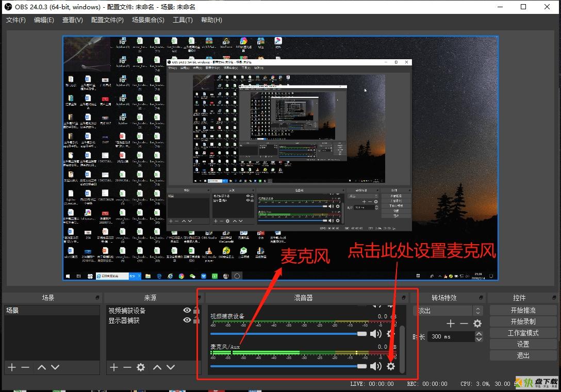The width and height of the screenshot is (561, 392).
Task: Enable 工作室模式
Action: pos(523,333)
